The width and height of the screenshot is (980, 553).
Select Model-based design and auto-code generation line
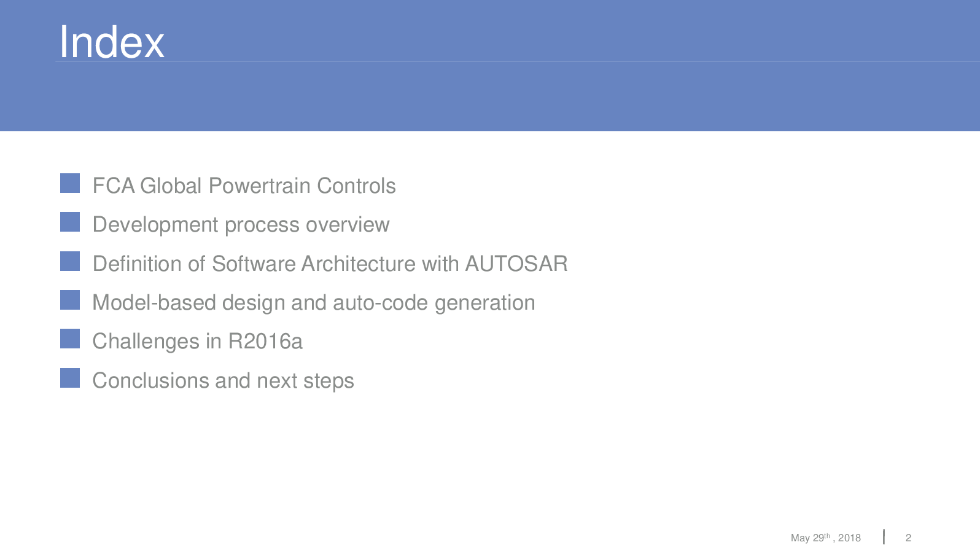[313, 303]
